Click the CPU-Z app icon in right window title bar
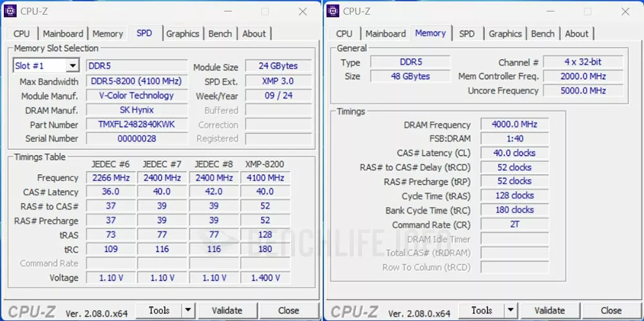 point(333,12)
